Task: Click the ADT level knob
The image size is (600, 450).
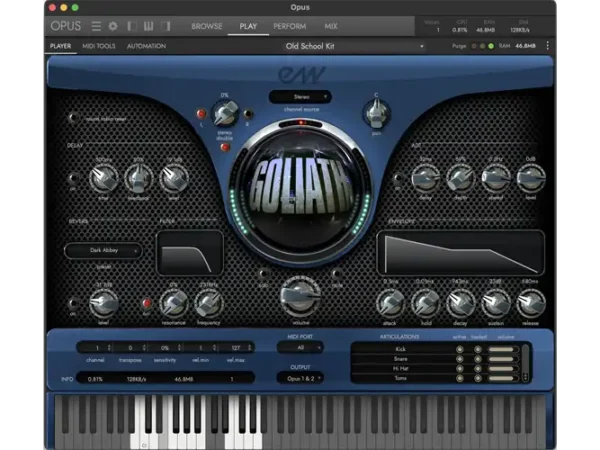Action: click(x=530, y=178)
